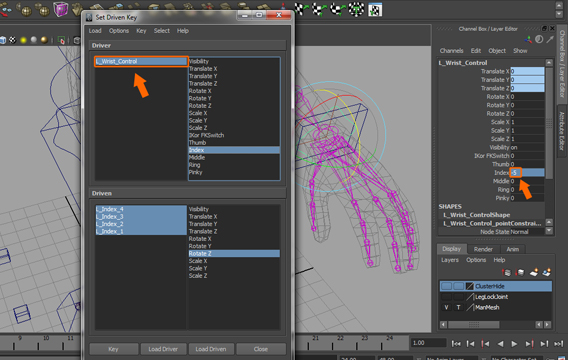Play animation backwards

click(500, 344)
